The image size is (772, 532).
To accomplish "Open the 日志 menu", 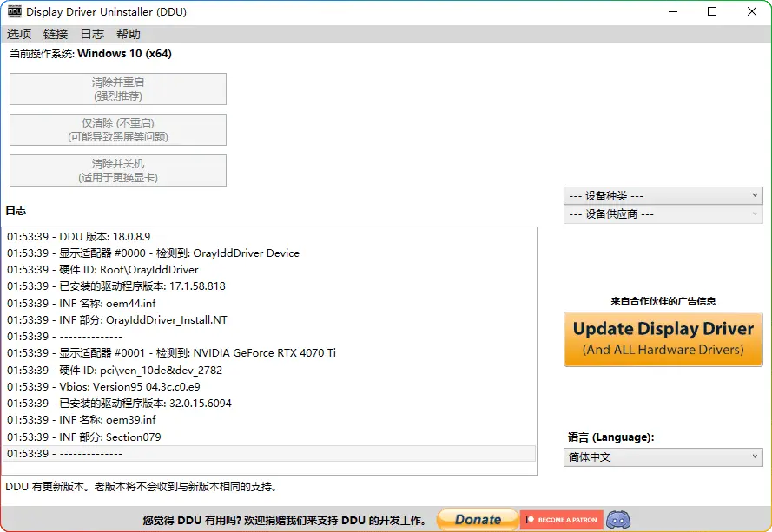I will 92,34.
